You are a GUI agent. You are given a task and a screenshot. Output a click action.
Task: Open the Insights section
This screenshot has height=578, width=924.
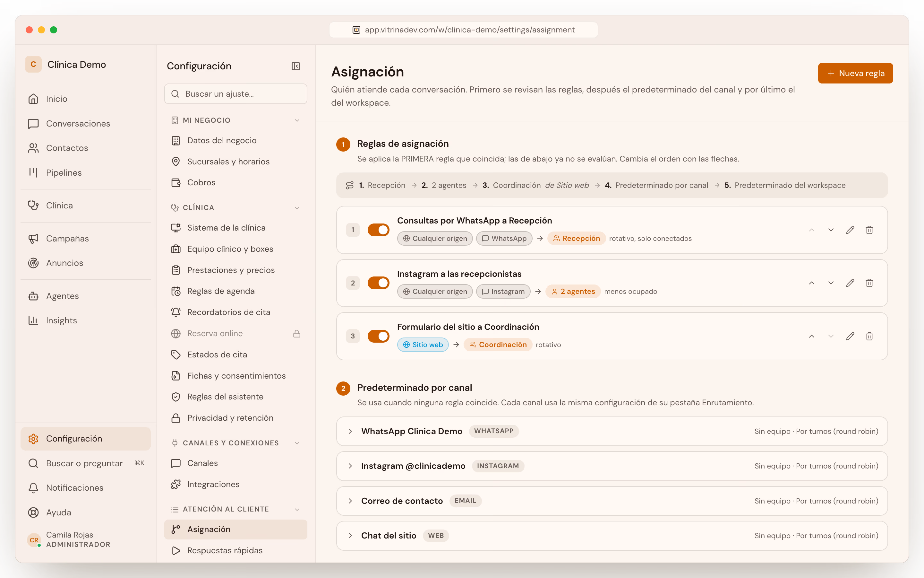86,320
